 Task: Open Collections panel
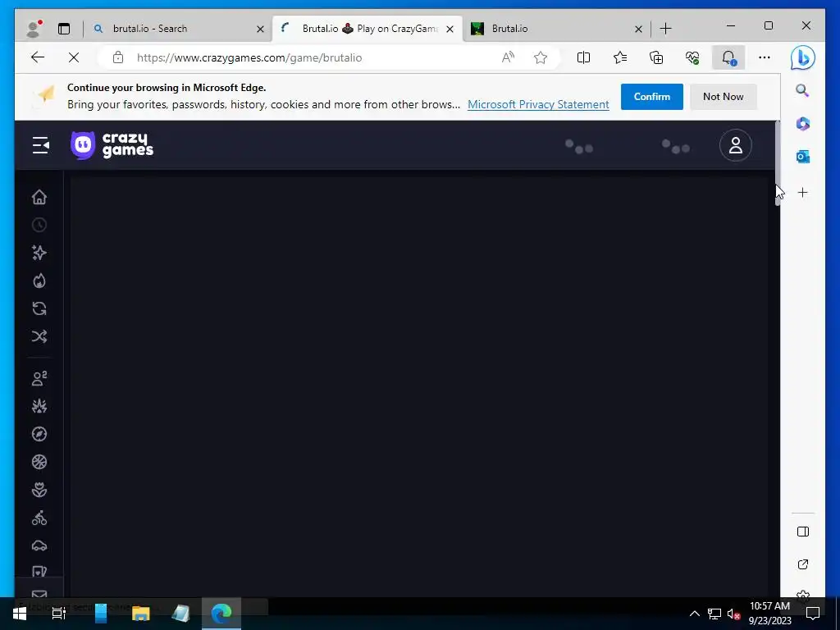[656, 57]
